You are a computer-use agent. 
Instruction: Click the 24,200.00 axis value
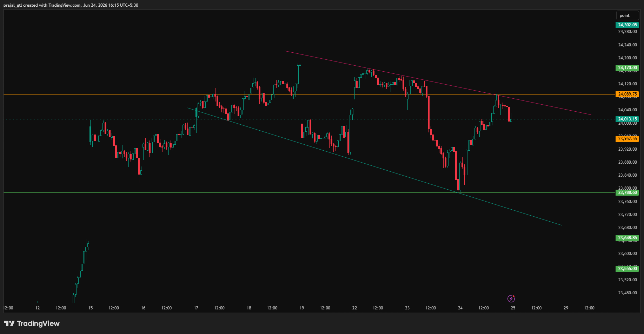[x=627, y=58]
